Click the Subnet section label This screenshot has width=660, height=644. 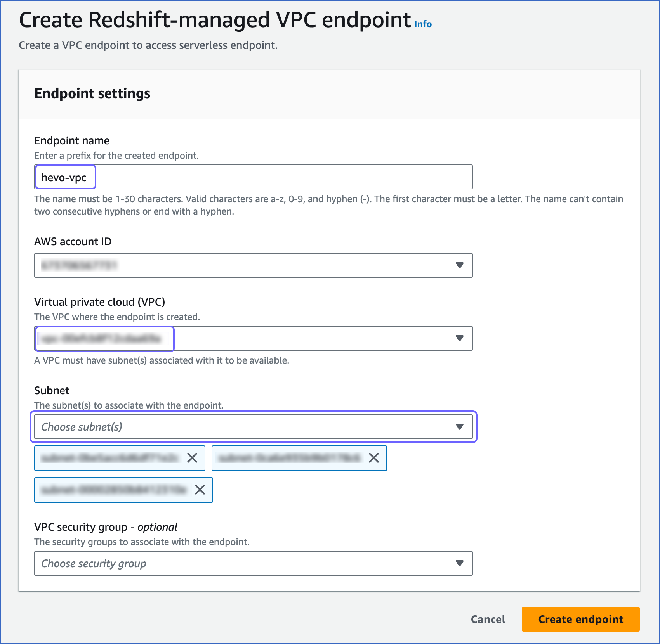pos(52,390)
